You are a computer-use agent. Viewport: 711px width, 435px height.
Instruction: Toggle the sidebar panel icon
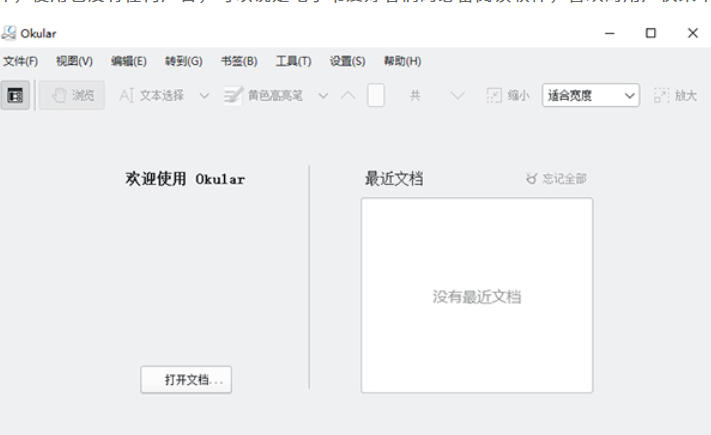point(15,95)
